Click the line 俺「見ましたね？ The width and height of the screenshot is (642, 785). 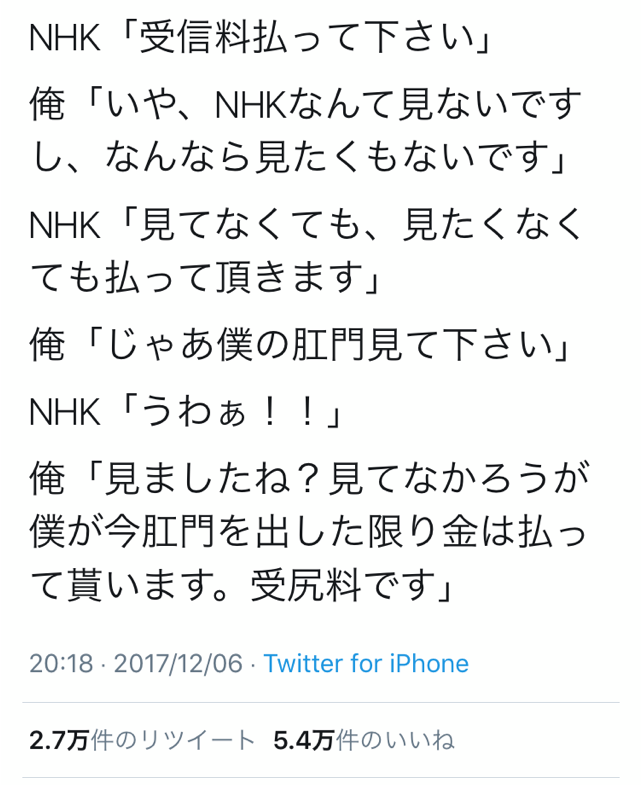(x=310, y=480)
